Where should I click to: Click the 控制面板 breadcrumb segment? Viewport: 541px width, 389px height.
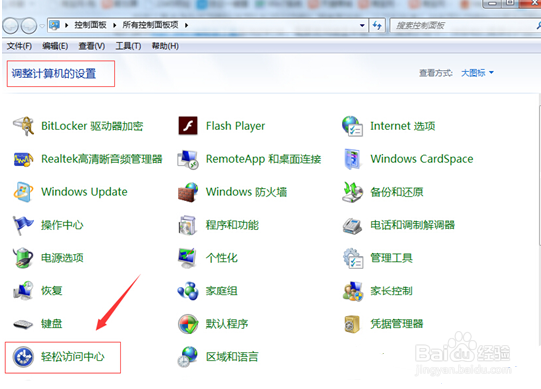[90, 25]
